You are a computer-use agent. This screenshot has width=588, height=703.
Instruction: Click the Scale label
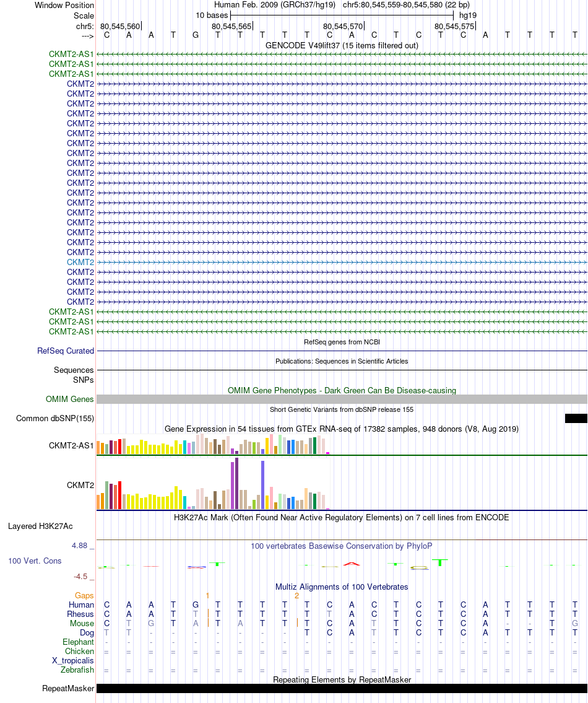point(84,15)
